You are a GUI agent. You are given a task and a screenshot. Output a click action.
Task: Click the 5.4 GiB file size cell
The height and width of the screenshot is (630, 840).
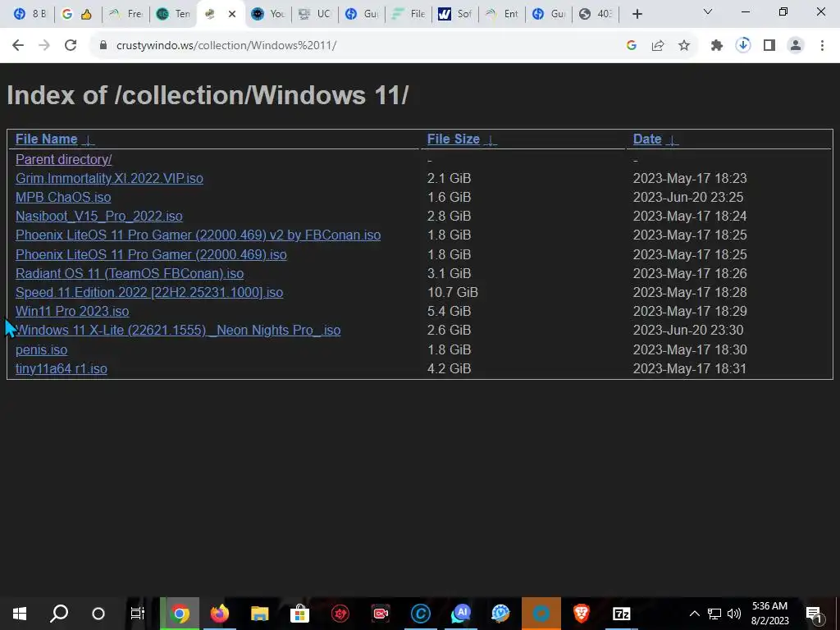pos(449,311)
